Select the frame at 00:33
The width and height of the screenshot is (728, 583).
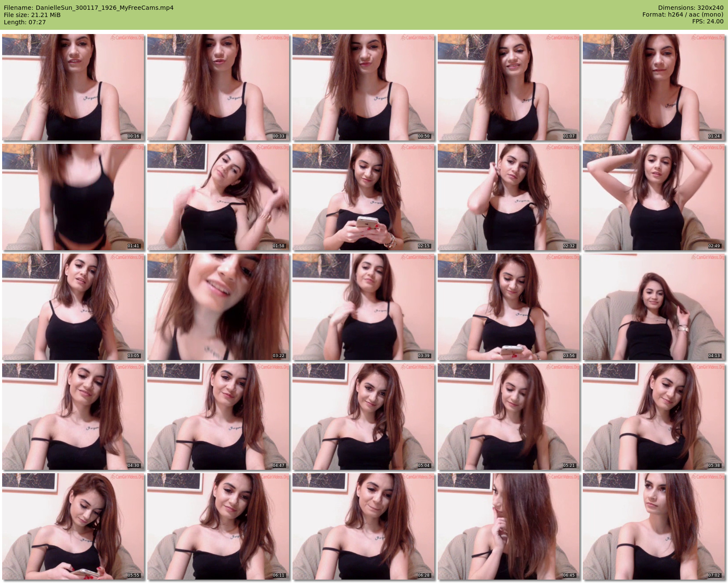(x=218, y=87)
